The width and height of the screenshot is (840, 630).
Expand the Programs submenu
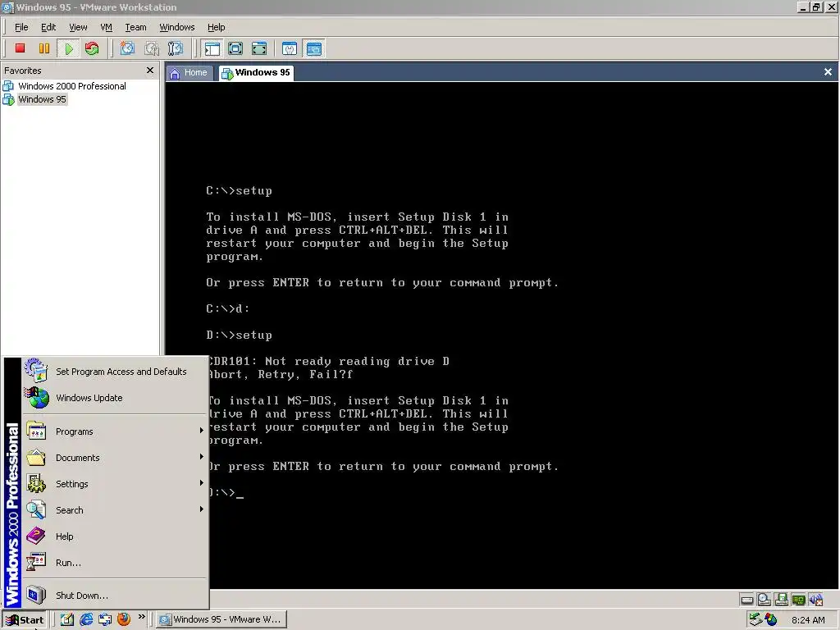click(115, 431)
